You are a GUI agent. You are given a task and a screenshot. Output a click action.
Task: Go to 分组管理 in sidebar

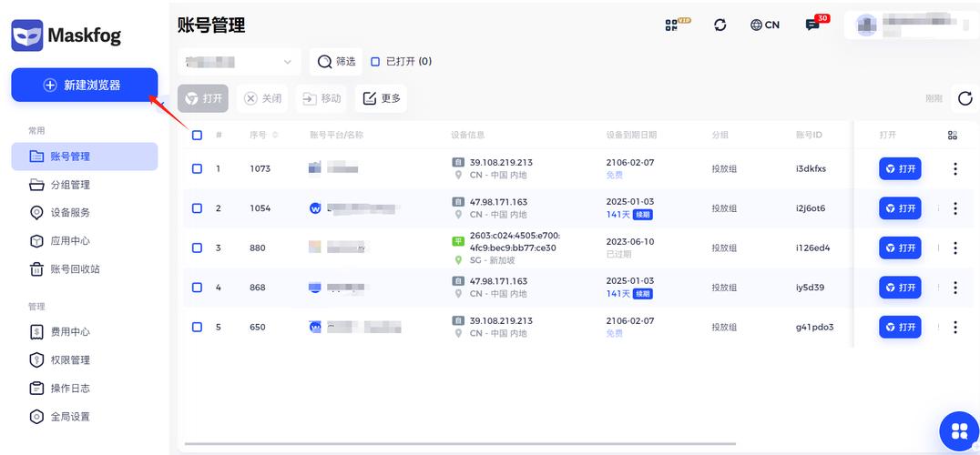69,185
